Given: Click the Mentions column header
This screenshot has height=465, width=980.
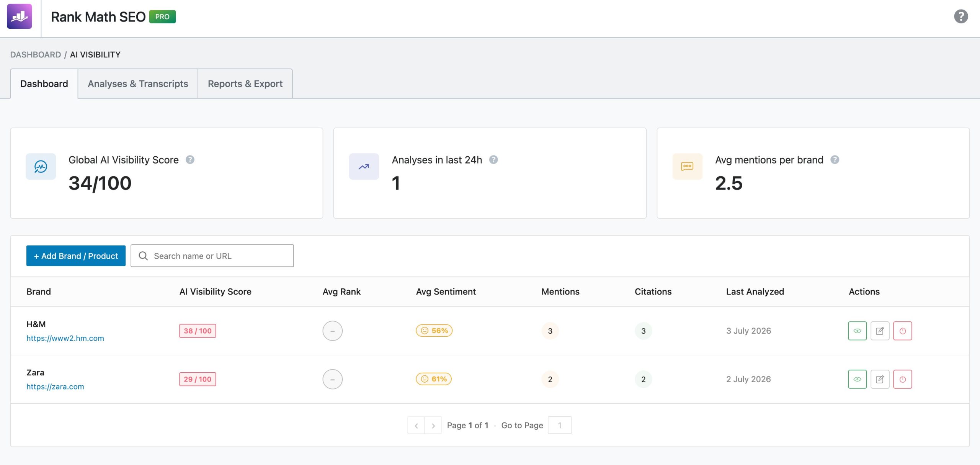Looking at the screenshot, I should pyautogui.click(x=560, y=291).
